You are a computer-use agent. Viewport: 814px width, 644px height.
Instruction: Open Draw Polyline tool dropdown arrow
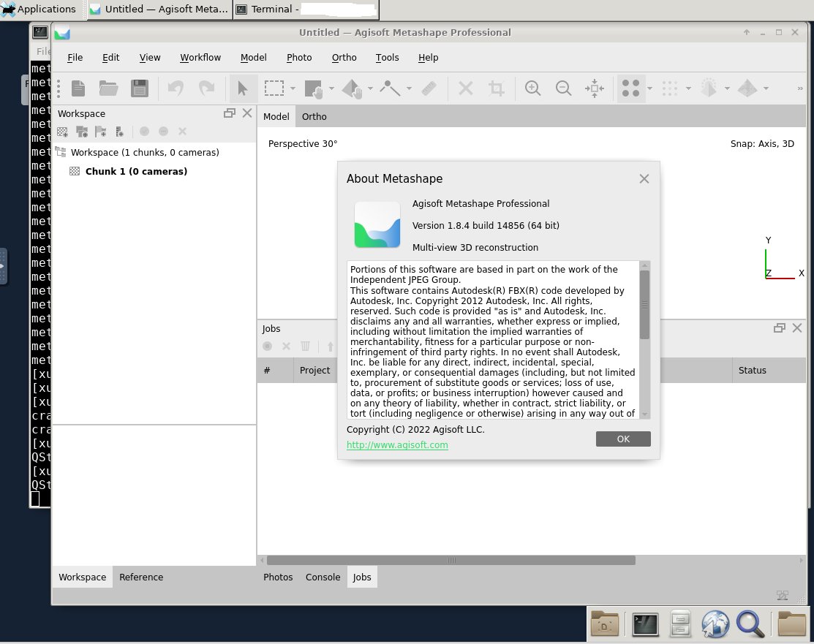coord(409,88)
